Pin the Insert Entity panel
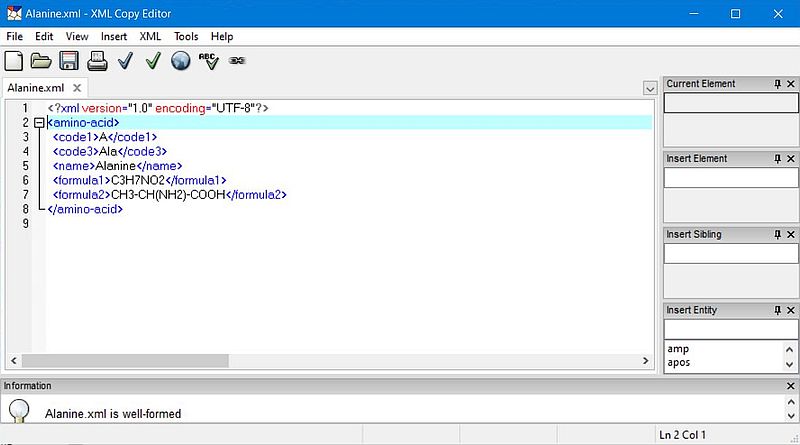Screen dimensions: 800x445 coord(778,310)
